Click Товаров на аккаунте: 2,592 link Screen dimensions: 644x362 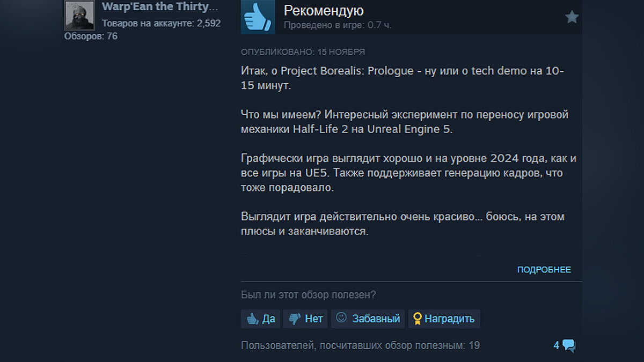161,24
